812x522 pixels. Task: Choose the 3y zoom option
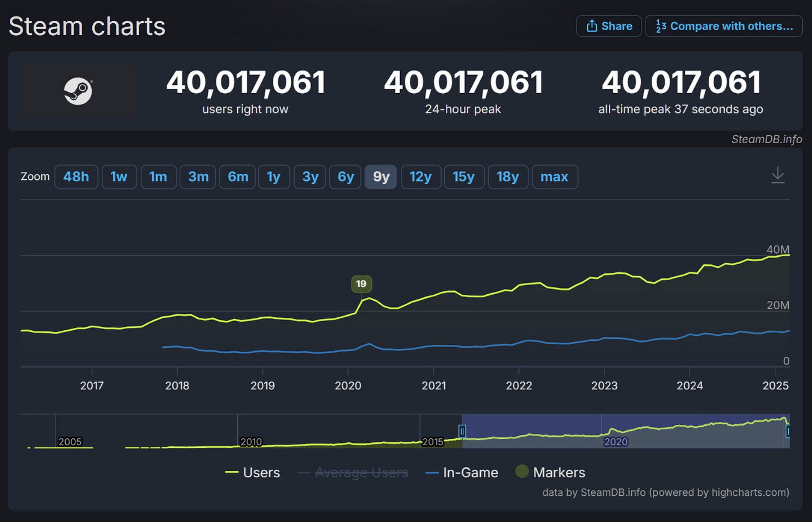pyautogui.click(x=310, y=177)
